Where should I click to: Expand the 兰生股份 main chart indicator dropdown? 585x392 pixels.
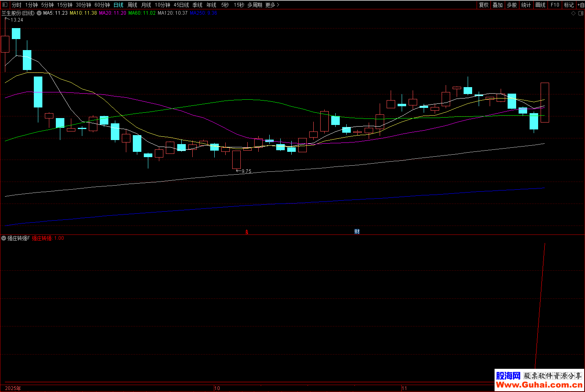tap(39, 13)
